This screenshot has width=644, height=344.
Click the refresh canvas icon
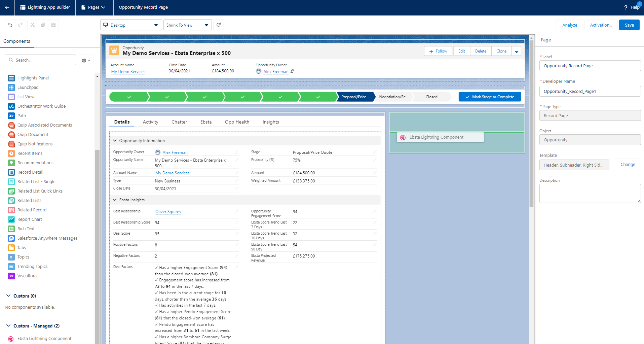[219, 25]
